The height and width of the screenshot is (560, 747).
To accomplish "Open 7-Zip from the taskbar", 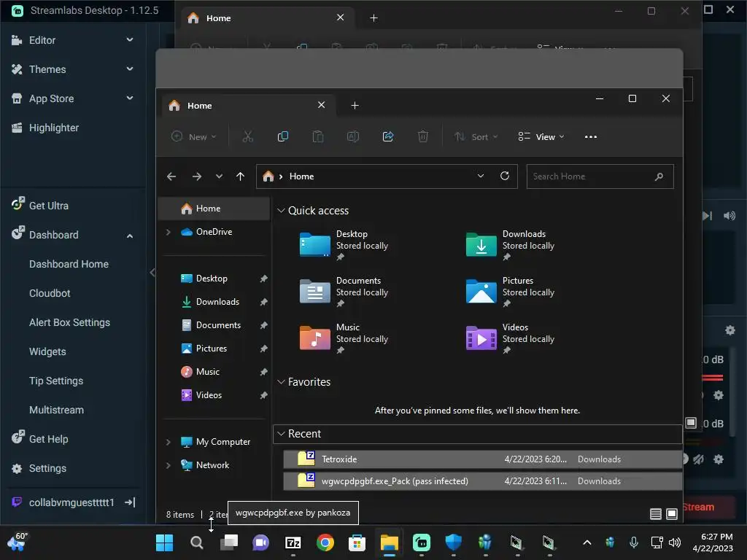I will (293, 542).
